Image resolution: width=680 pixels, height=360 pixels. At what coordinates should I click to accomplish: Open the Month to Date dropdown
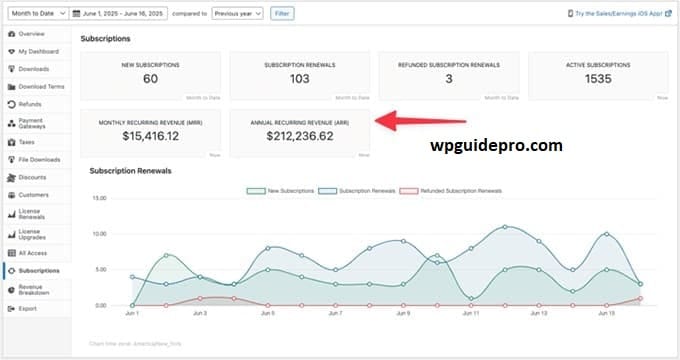[x=39, y=13]
